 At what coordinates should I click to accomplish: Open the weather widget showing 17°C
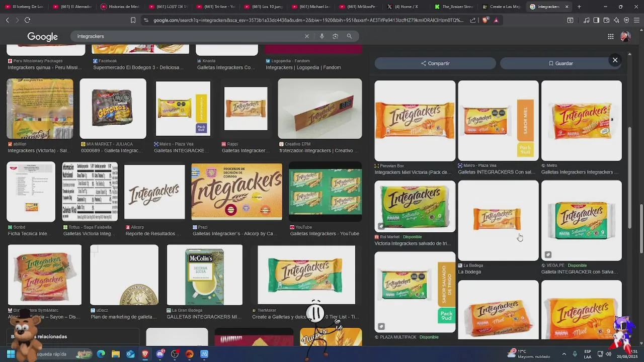tap(528, 353)
